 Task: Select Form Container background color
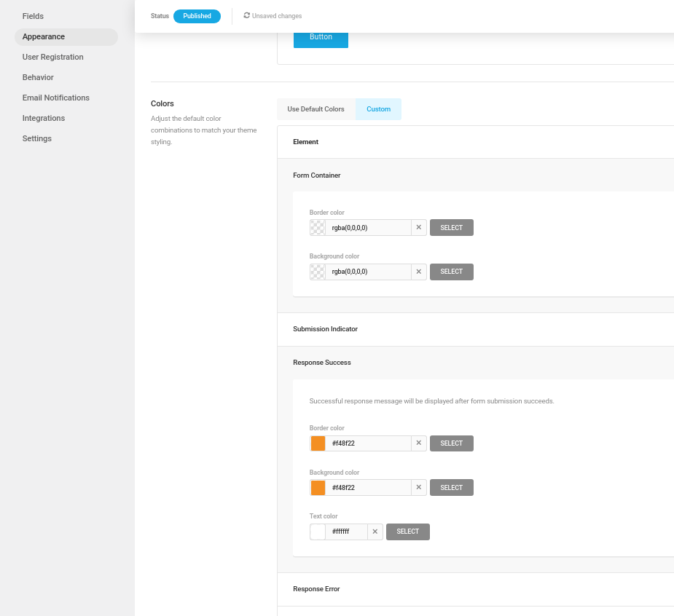tap(451, 272)
